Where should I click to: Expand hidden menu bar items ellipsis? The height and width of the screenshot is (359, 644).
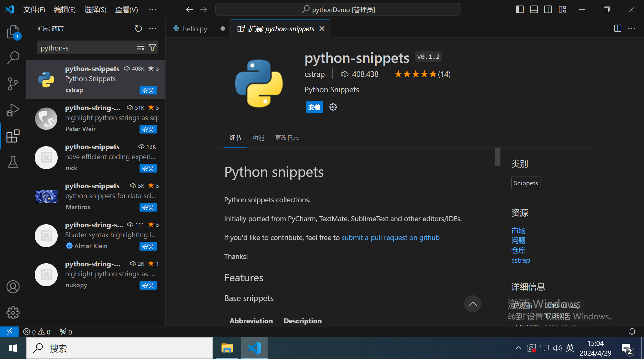point(153,10)
